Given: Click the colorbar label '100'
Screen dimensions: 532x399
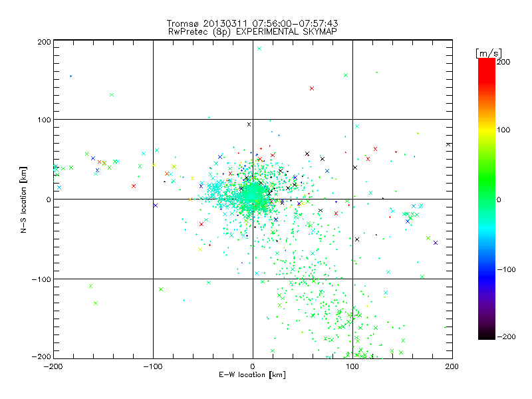Looking at the screenshot, I should click(503, 130).
